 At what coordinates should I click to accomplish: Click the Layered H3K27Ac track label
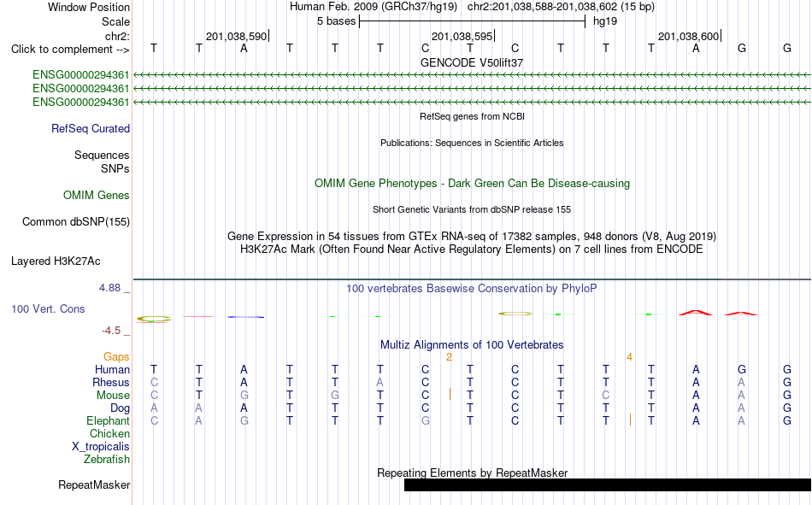[56, 261]
